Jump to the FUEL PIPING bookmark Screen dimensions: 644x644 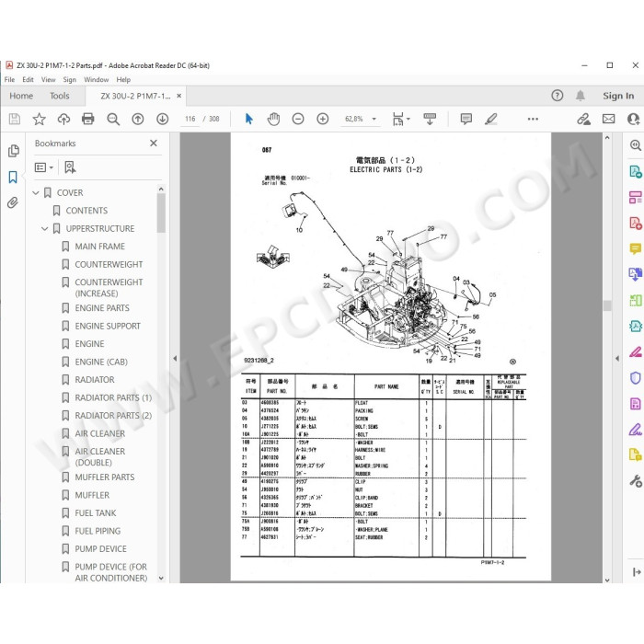(98, 531)
